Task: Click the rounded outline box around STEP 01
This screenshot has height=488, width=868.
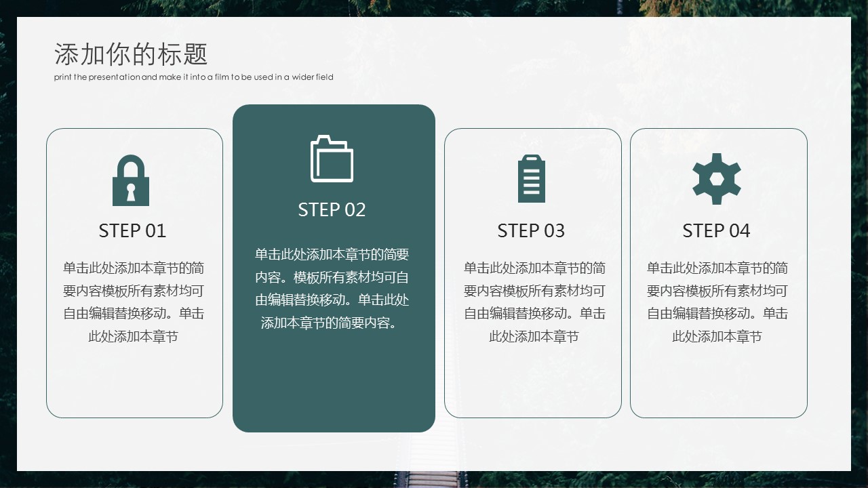Action: point(134,386)
